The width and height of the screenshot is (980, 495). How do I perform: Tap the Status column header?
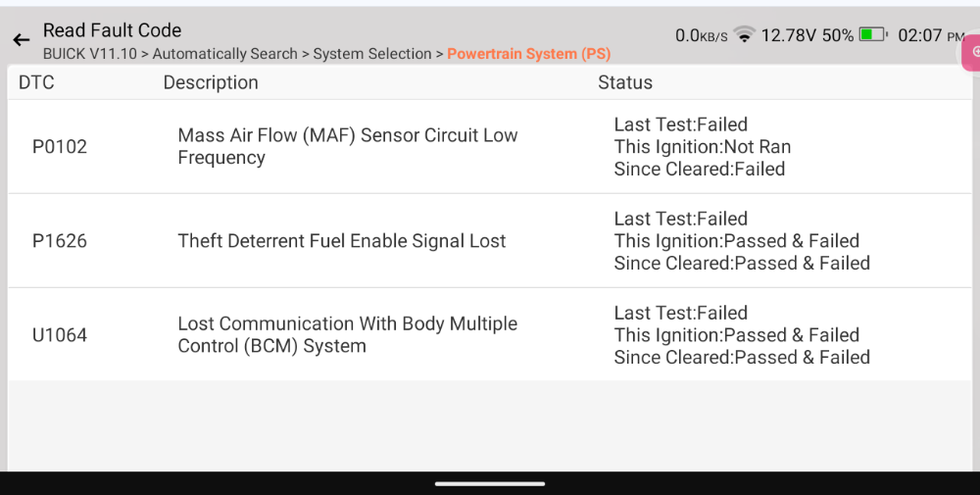click(625, 82)
